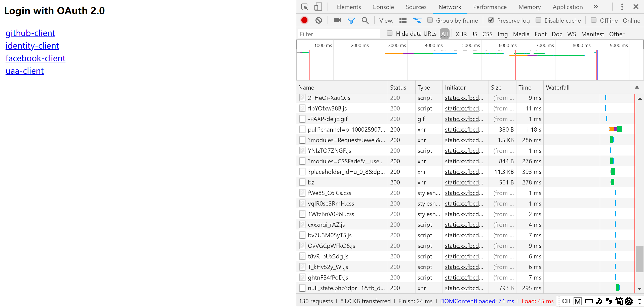Image resolution: width=644 pixels, height=307 pixels.
Task: Clear the network log
Action: [x=319, y=20]
